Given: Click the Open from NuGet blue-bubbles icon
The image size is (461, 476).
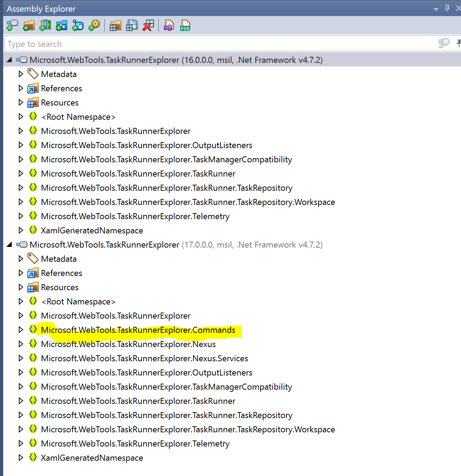Looking at the screenshot, I should (x=78, y=25).
